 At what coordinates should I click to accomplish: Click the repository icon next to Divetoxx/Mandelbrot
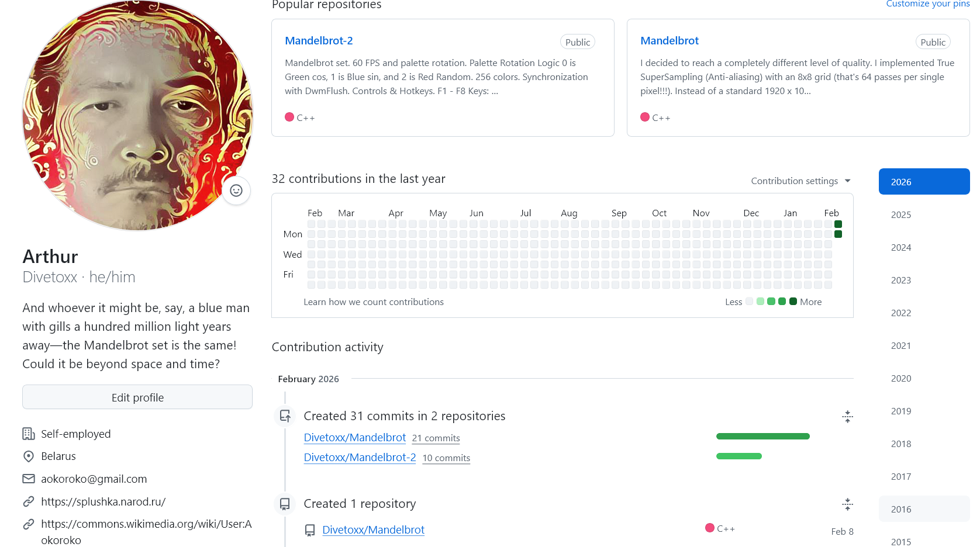point(310,530)
